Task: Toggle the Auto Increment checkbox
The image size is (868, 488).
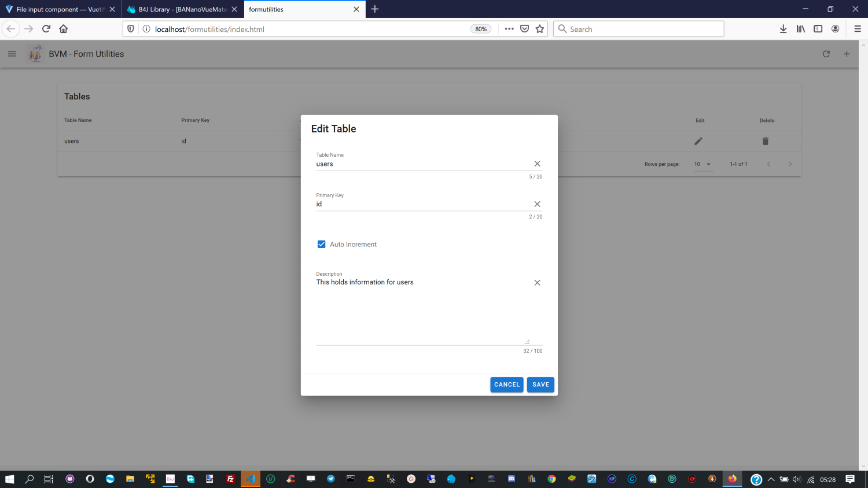Action: click(x=322, y=245)
